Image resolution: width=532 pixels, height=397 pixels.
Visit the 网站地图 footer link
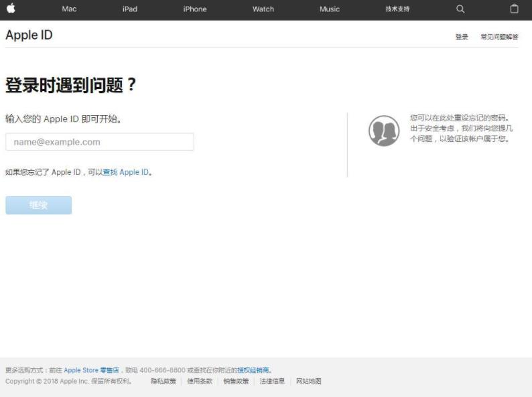(309, 382)
